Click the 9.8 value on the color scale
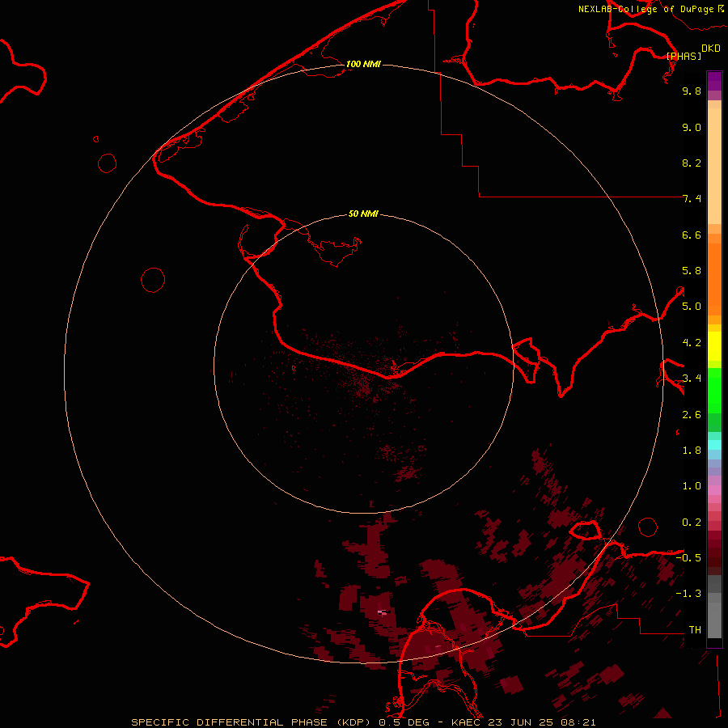Image resolution: width=728 pixels, height=728 pixels. point(692,91)
